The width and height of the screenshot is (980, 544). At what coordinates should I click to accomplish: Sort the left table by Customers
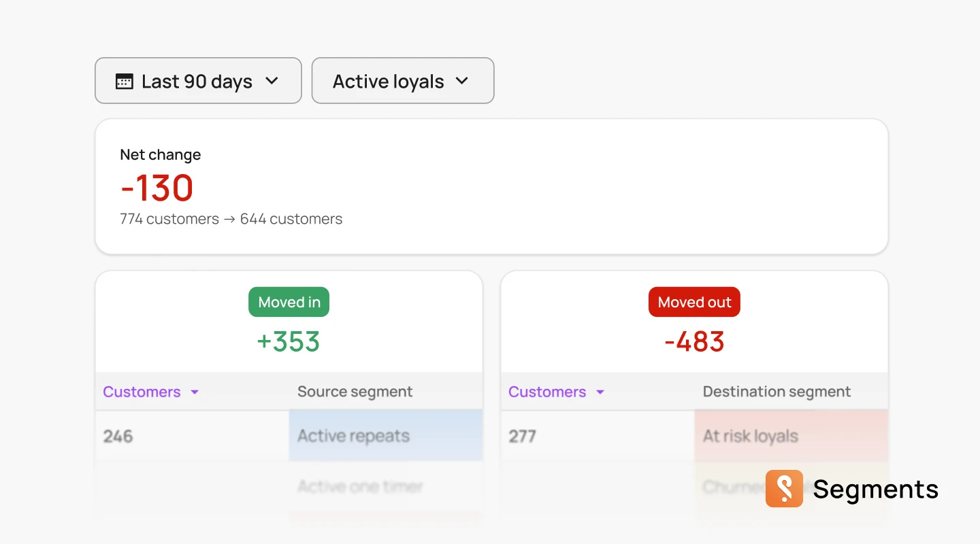(x=142, y=392)
